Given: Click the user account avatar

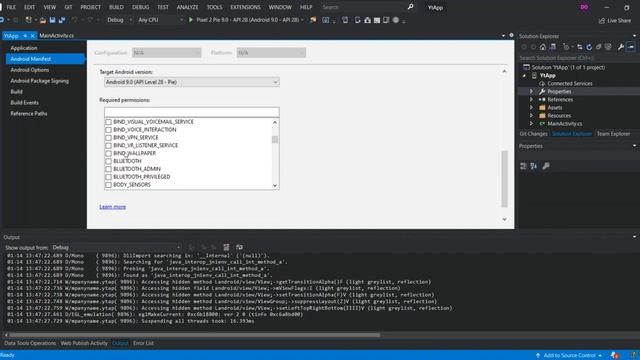Looking at the screenshot, I should [x=584, y=7].
